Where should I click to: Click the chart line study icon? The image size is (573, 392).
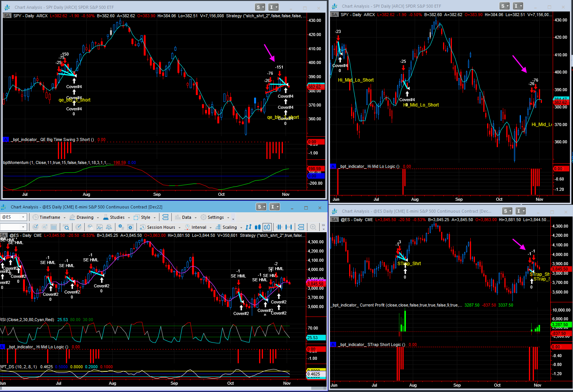100,227
